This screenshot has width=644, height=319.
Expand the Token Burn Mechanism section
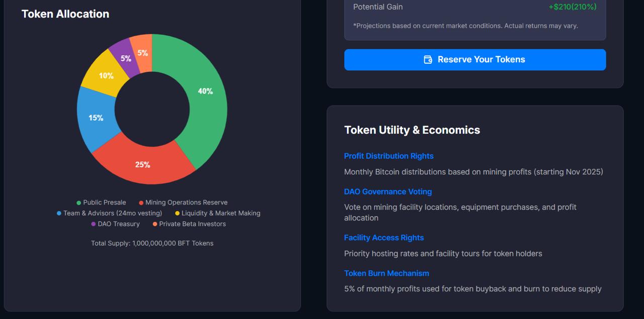click(386, 273)
